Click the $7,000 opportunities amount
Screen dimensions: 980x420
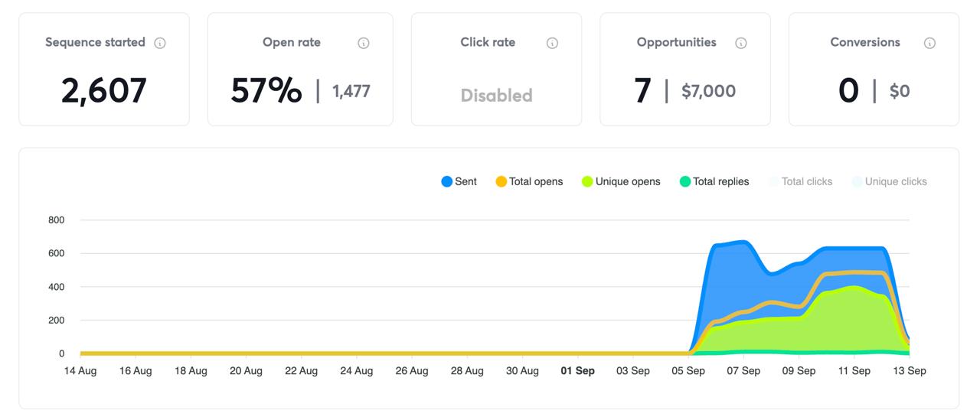[x=708, y=92]
